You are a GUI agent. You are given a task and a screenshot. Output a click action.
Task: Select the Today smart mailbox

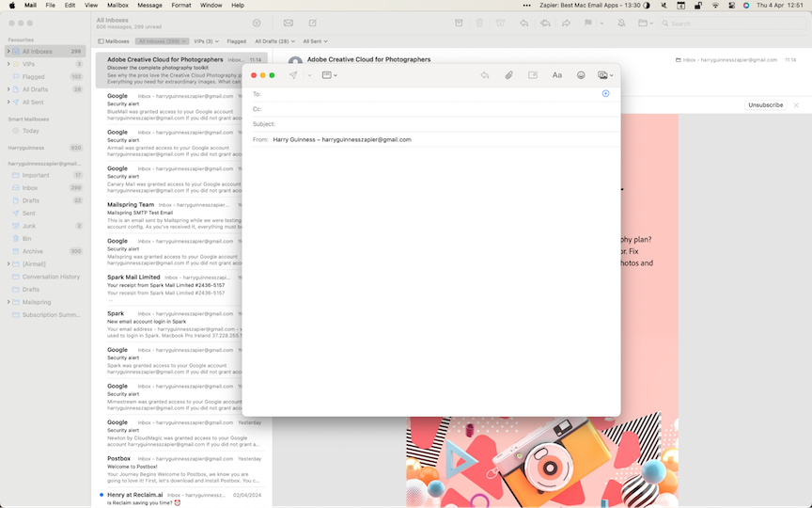[x=45, y=131]
